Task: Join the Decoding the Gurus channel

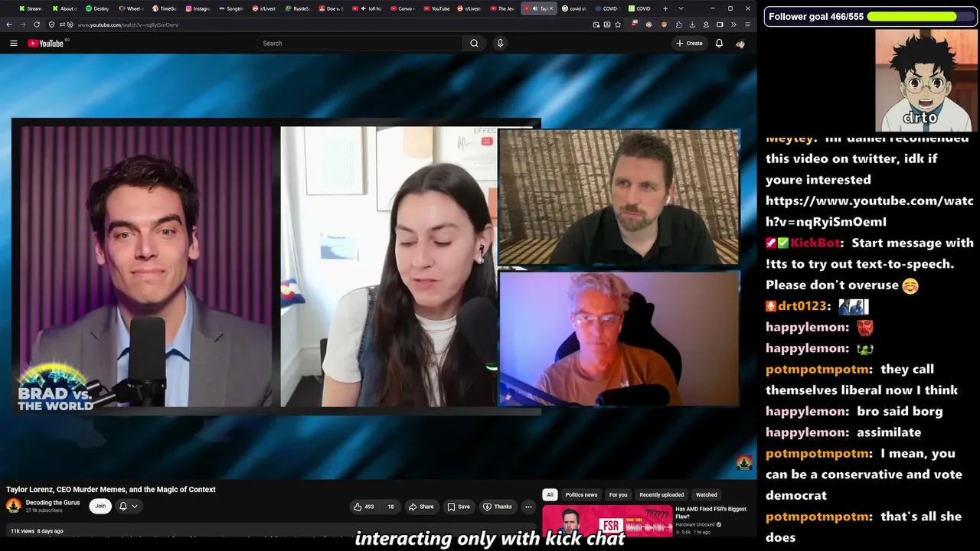Action: coord(100,506)
